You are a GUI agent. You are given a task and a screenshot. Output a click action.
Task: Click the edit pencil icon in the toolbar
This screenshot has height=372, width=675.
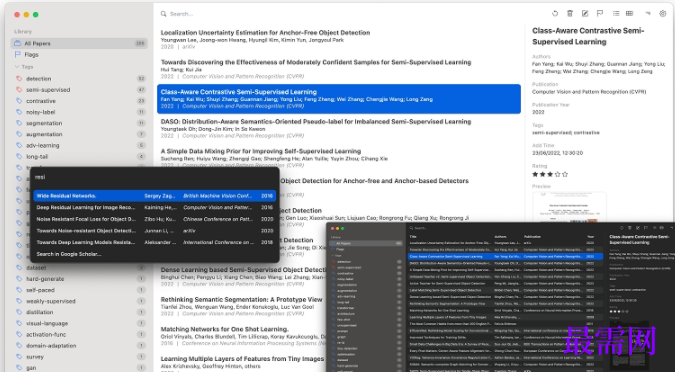[x=585, y=14]
